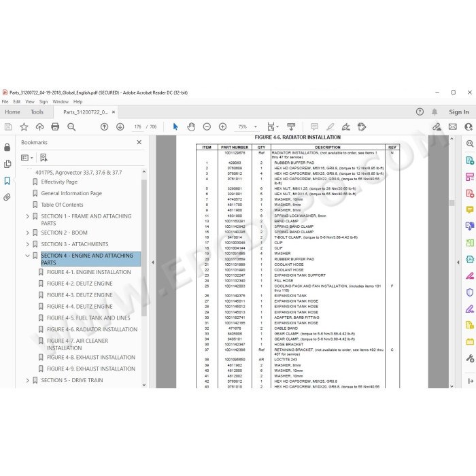
Task: Share a link to the file
Action: pos(437,127)
